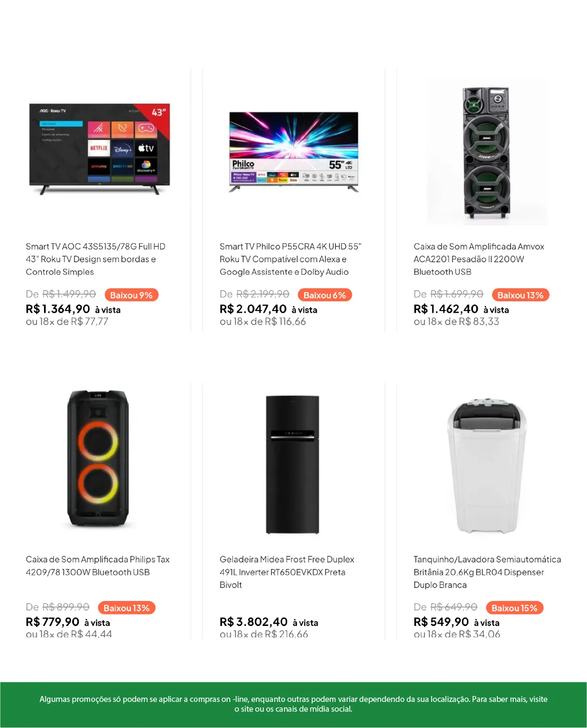
Task: Open the Caixa de Som Philips Tax title
Action: click(98, 566)
